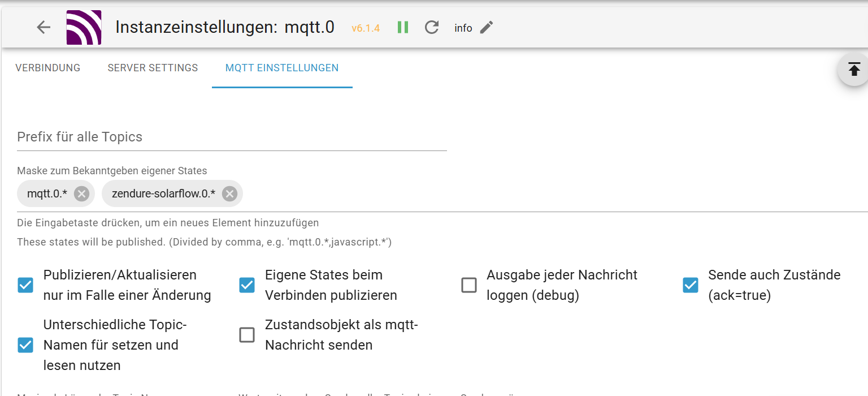Disable different topic names for set/read
The height and width of the screenshot is (396, 868).
pos(25,345)
